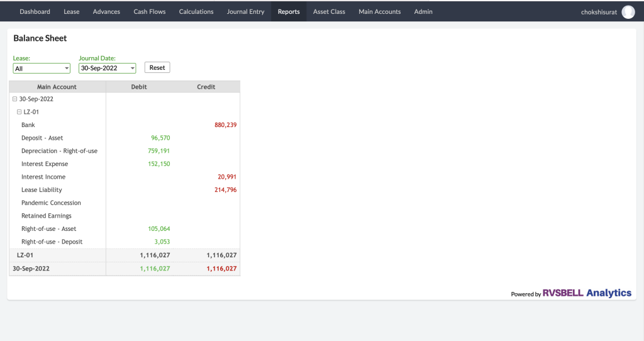Switch to the Advances tab
The width and height of the screenshot is (644, 341).
click(106, 12)
